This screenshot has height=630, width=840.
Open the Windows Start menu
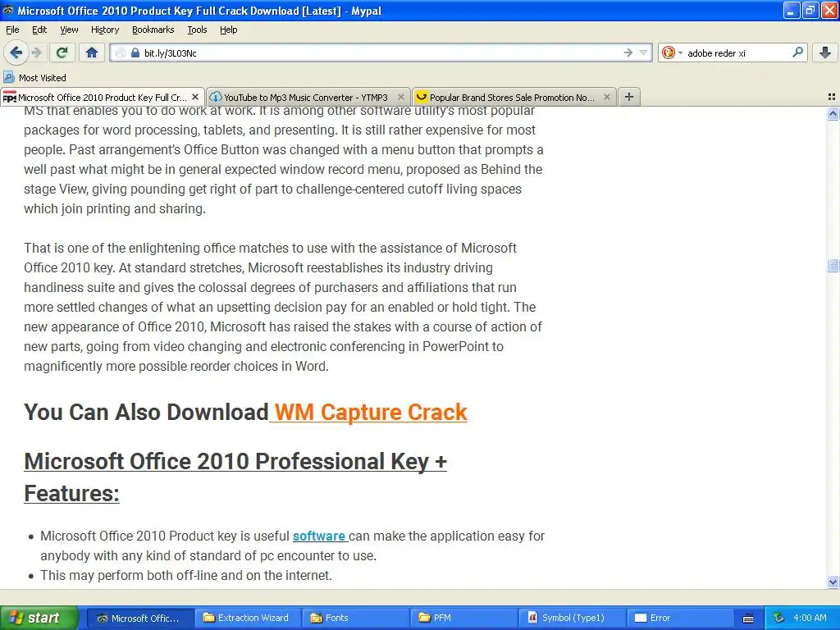click(x=39, y=618)
